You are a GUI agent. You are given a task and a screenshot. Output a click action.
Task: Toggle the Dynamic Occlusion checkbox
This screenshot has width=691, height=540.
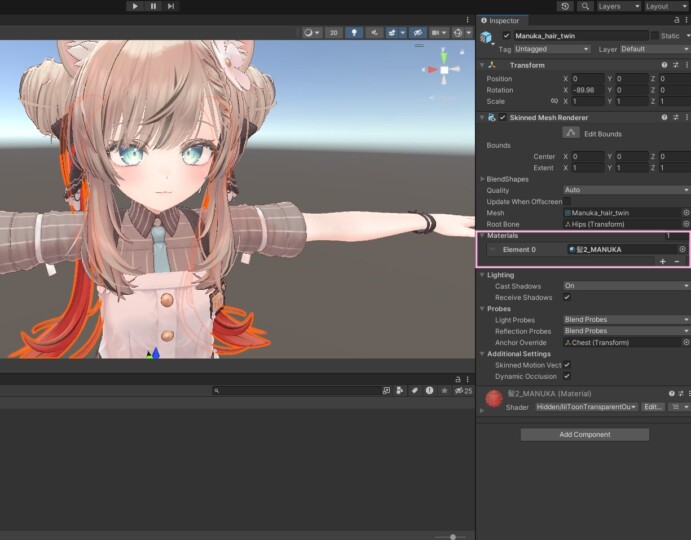(x=567, y=376)
